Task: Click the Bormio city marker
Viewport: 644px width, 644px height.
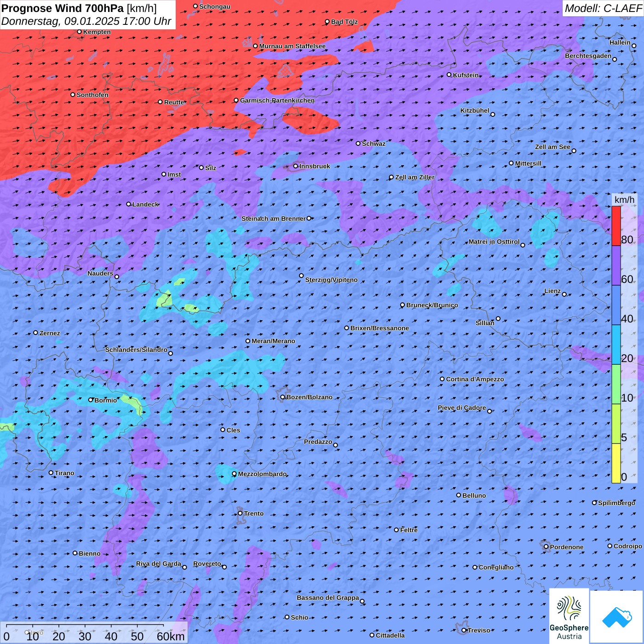Action: click(91, 400)
